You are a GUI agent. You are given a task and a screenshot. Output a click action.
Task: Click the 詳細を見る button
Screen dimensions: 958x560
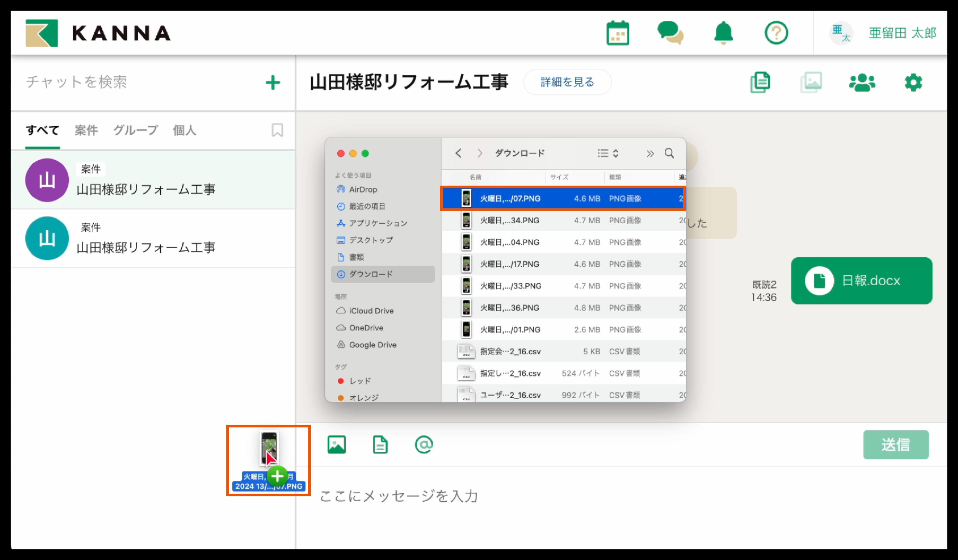567,82
